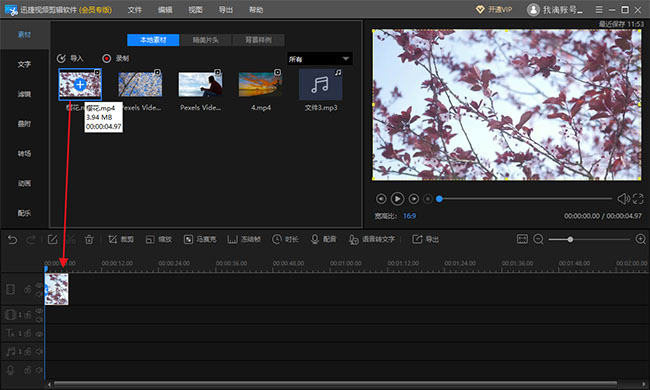Open the 转场 transition sidebar panel
The height and width of the screenshot is (390, 650).
24,153
